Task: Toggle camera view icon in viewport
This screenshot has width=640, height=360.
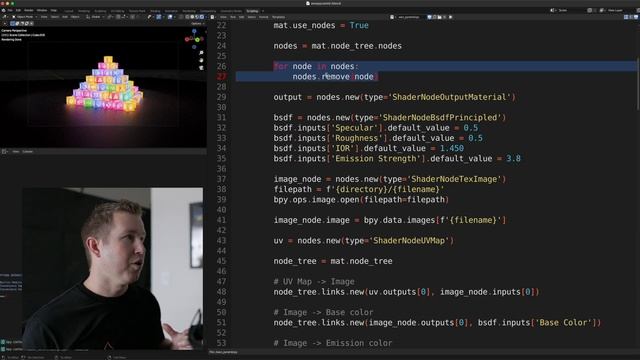Action: pyautogui.click(x=201, y=68)
